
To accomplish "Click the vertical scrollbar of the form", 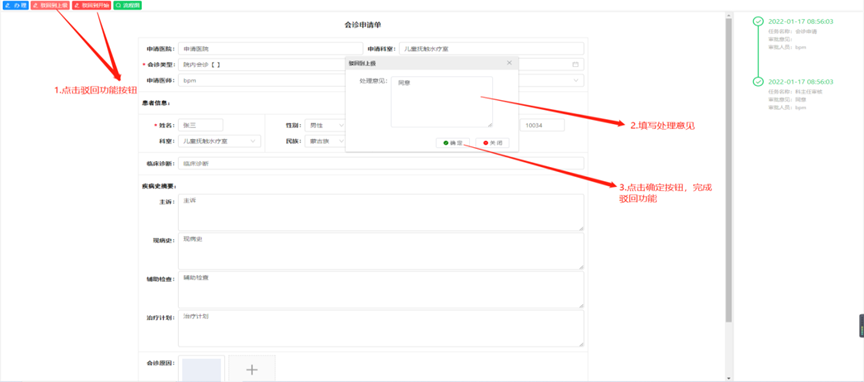I will click(729, 171).
